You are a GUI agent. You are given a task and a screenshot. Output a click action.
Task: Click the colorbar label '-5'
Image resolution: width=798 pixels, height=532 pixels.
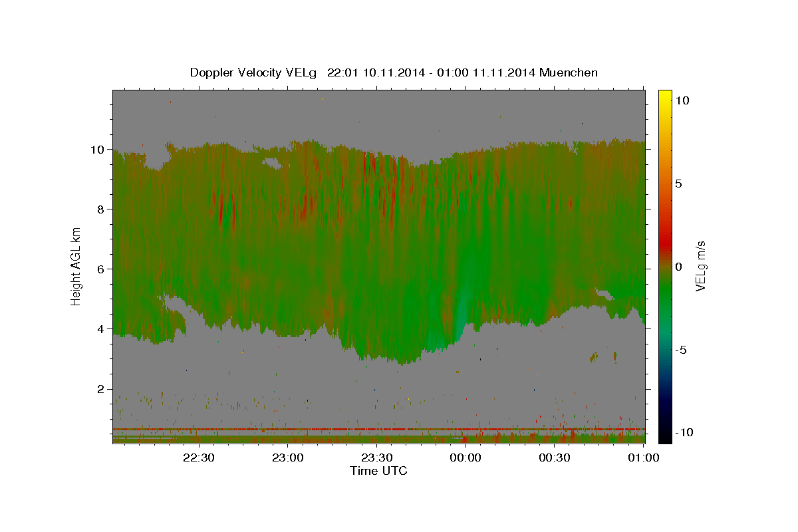[682, 350]
